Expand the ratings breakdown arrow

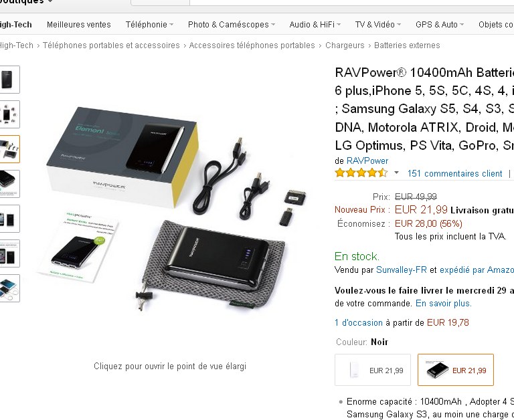[x=396, y=173]
